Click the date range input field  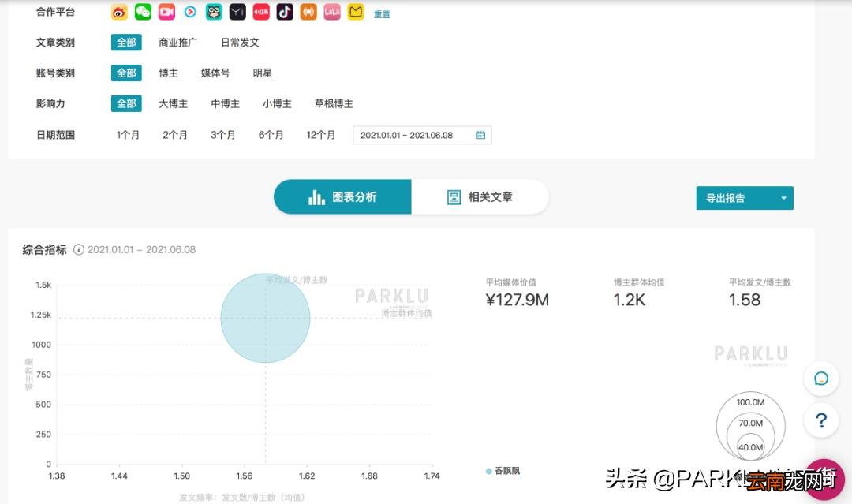tap(422, 135)
